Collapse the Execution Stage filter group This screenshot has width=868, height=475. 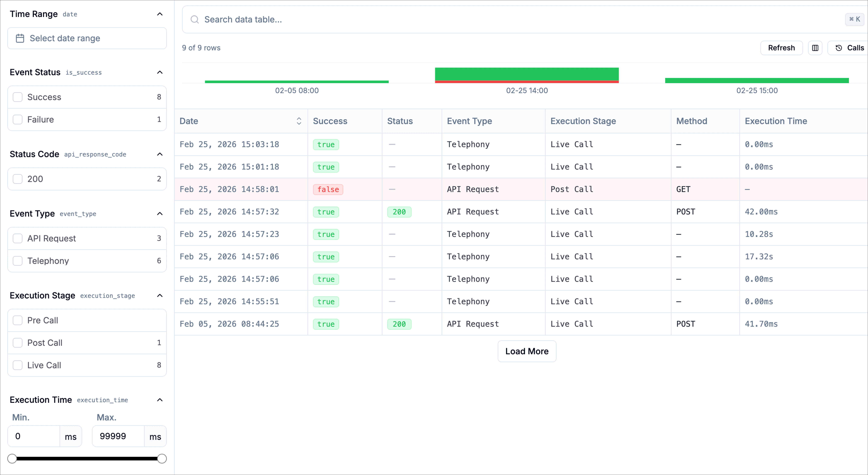pyautogui.click(x=160, y=295)
